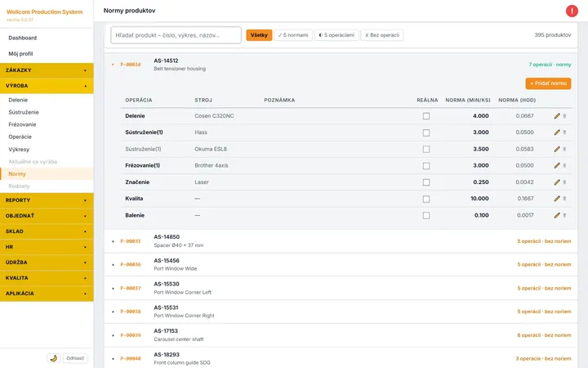Delete the Okuma ESL8 row

click(x=564, y=149)
